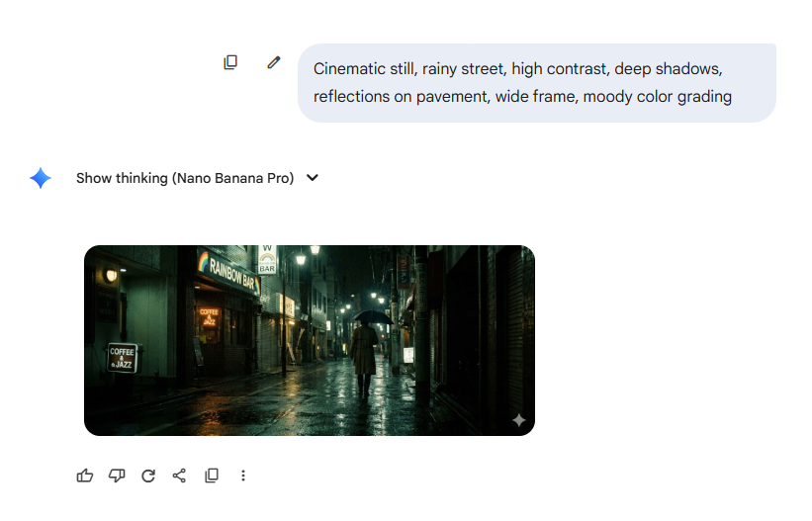Screen dimensions: 812x521
Task: Click the 'moody color grading' prompt text
Action: pyautogui.click(x=658, y=97)
